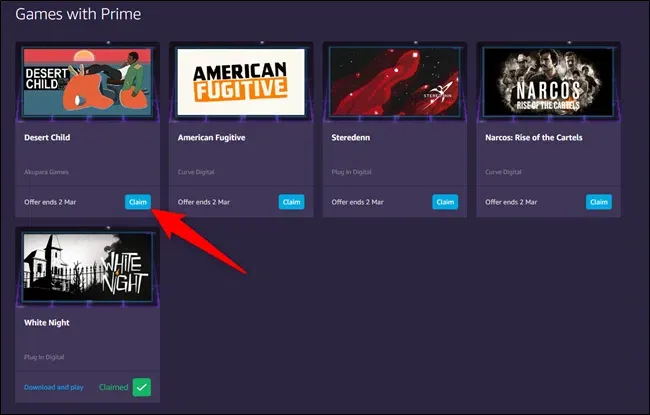This screenshot has width=650, height=415.
Task: Click Offer ends 2 Mar on Narcos
Action: pyautogui.click(x=511, y=202)
